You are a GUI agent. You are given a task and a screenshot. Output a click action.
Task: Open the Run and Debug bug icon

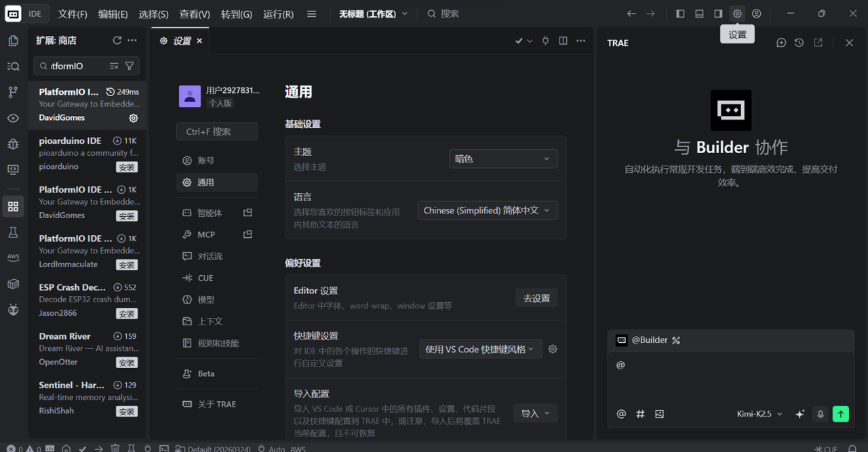(x=13, y=144)
